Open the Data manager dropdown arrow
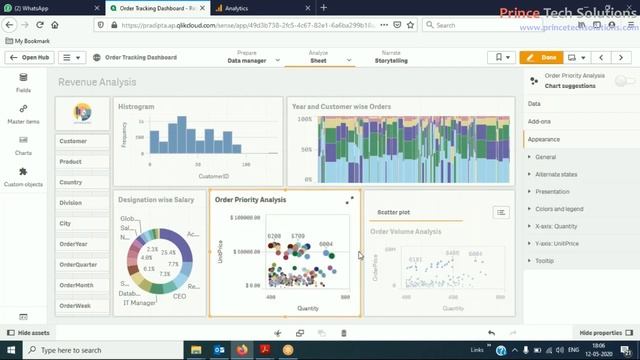640x360 pixels. [x=278, y=60]
